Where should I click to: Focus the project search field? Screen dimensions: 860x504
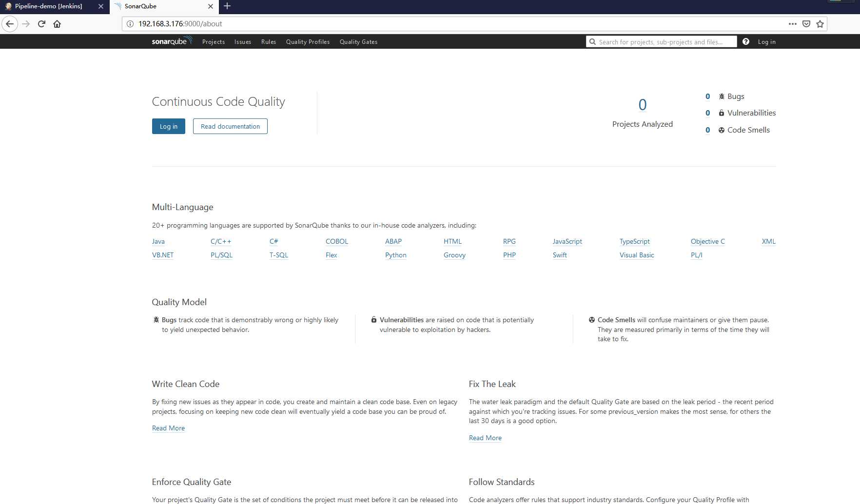pyautogui.click(x=662, y=42)
